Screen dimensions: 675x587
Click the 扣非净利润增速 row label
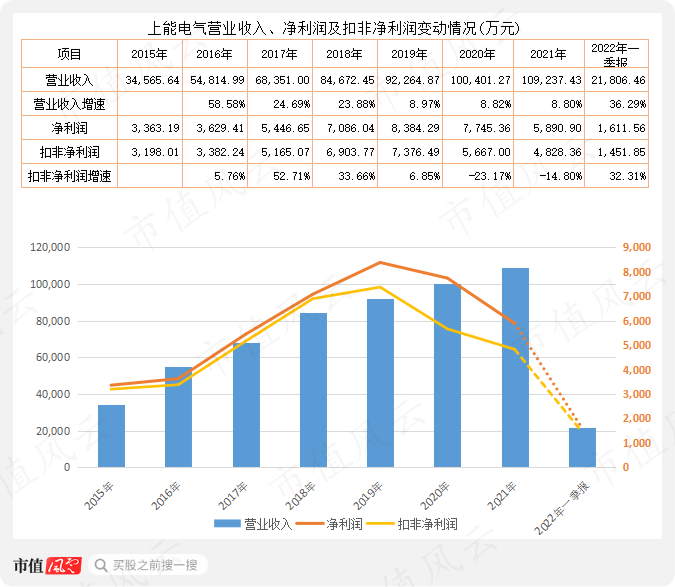point(69,176)
